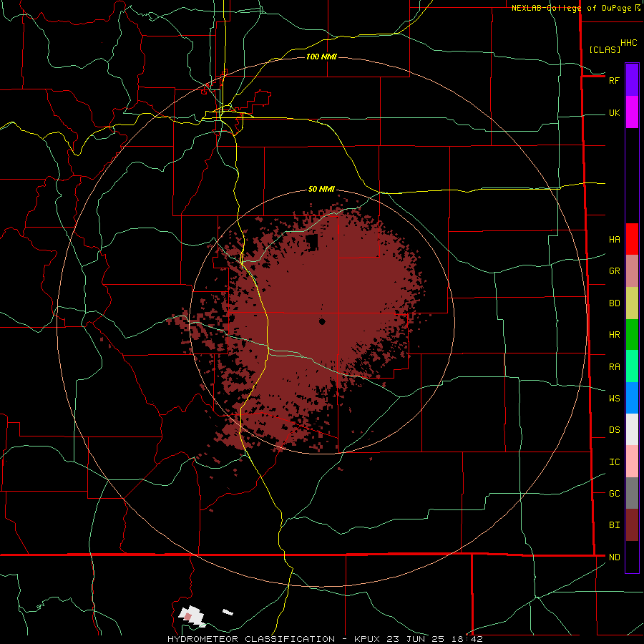The height and width of the screenshot is (644, 644).
Task: Click the HA red legend swatch
Action: click(x=632, y=239)
